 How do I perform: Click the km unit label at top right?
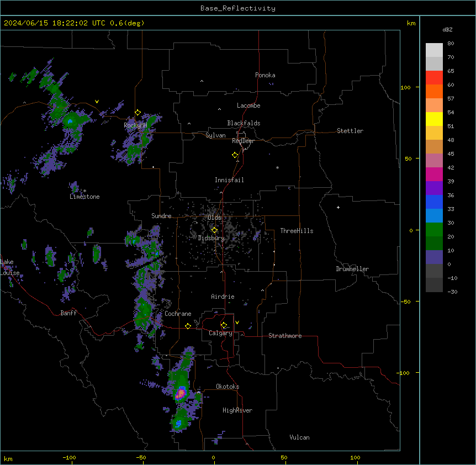pyautogui.click(x=411, y=23)
